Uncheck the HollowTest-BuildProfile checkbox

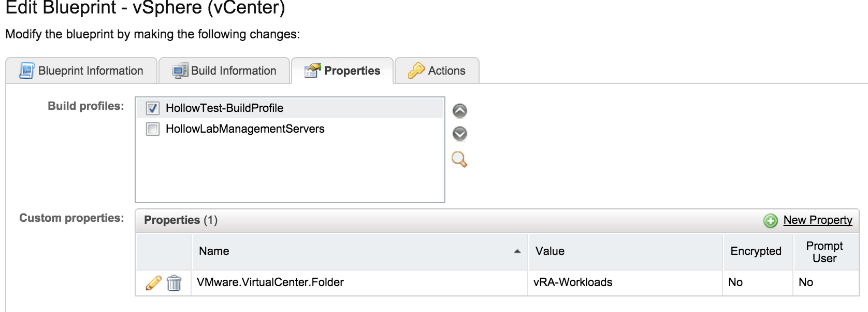pyautogui.click(x=153, y=108)
